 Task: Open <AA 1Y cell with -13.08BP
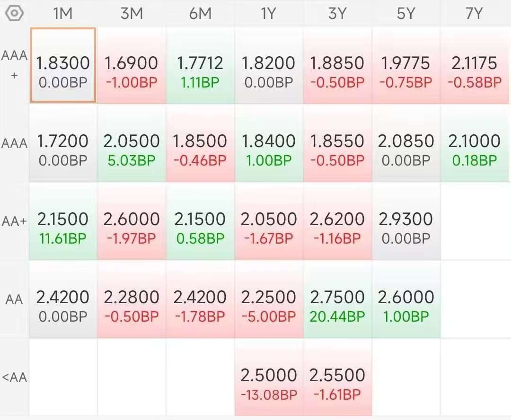tap(269, 377)
